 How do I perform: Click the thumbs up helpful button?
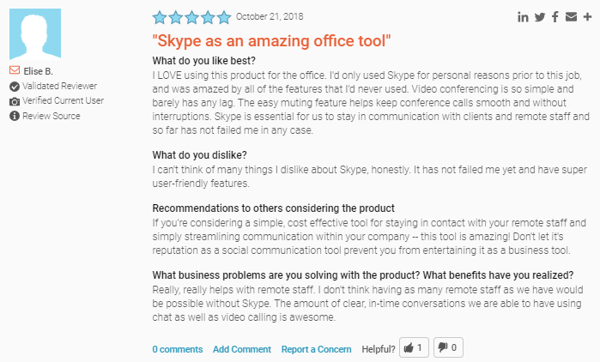(414, 347)
